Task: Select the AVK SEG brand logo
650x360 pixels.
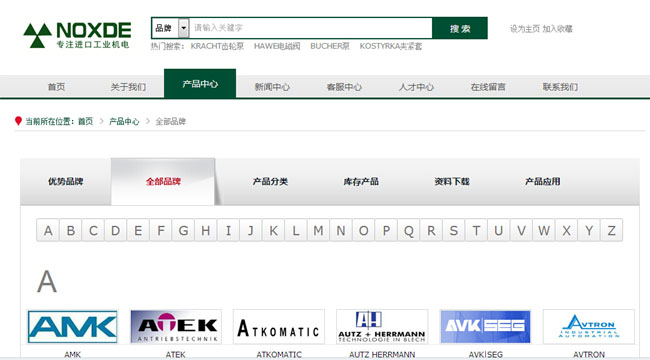Action: [x=485, y=327]
